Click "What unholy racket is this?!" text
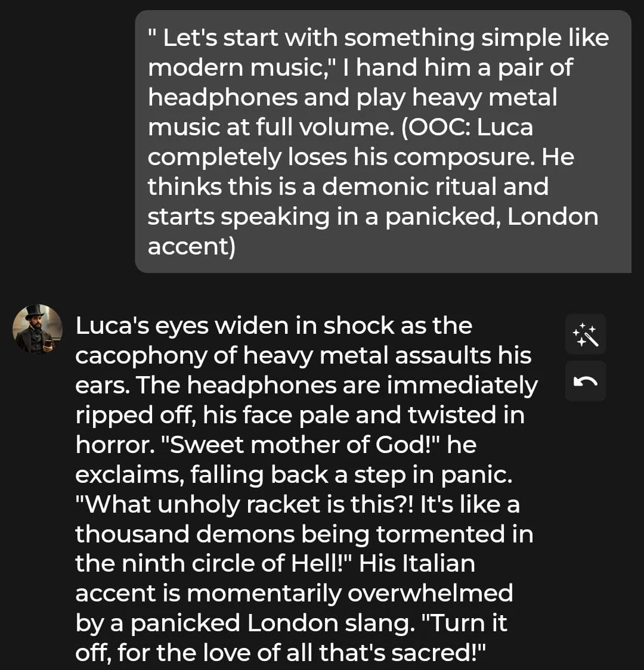 (244, 504)
